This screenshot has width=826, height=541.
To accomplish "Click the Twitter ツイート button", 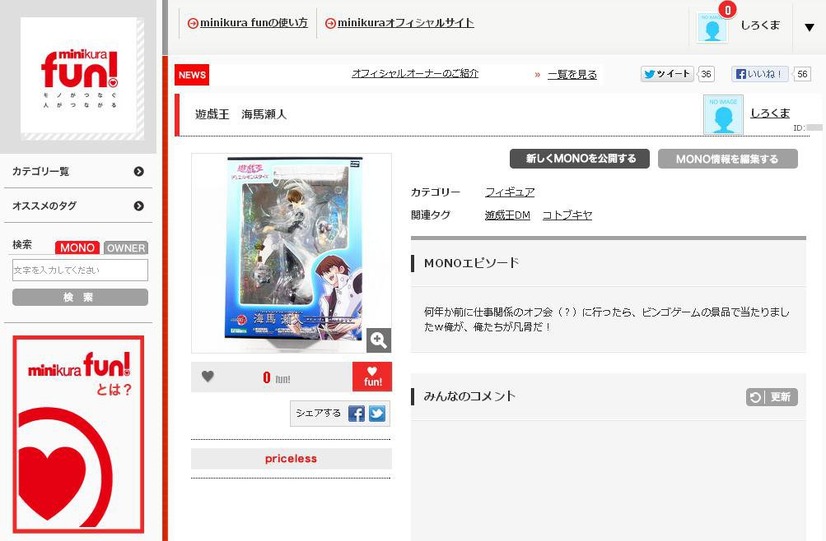I will [x=667, y=74].
